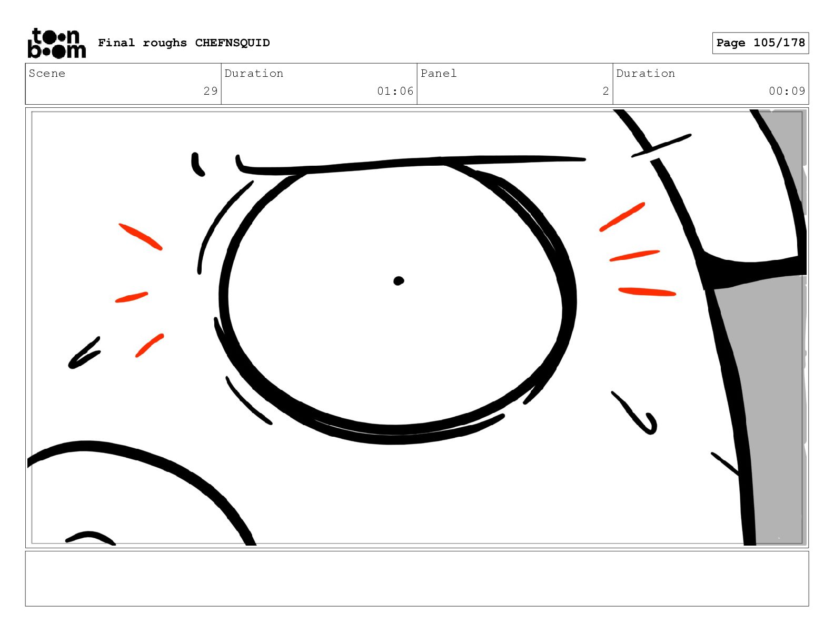Click the Toon Boom logo

pyautogui.click(x=56, y=43)
